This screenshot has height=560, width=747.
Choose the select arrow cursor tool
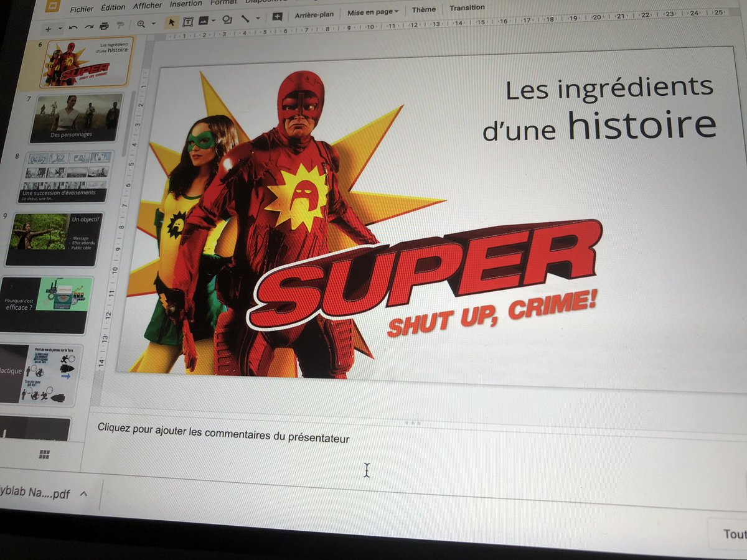[171, 23]
